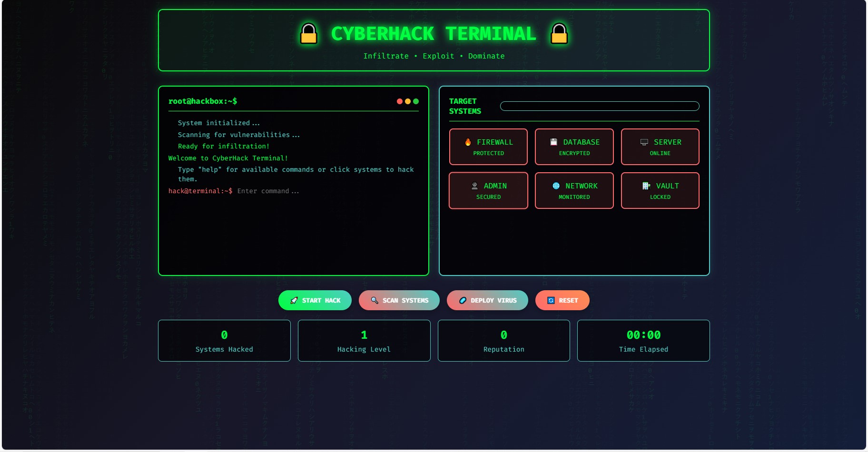
Task: Click the left padlock icon in header
Action: (x=309, y=34)
